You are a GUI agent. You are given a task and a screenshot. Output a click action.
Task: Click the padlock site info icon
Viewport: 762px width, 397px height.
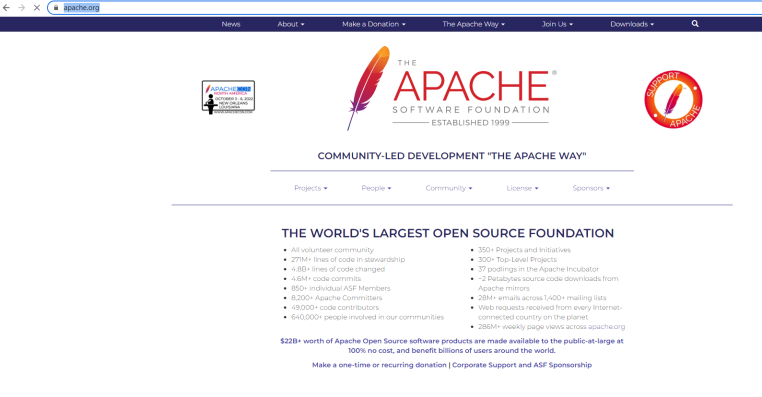(56, 8)
